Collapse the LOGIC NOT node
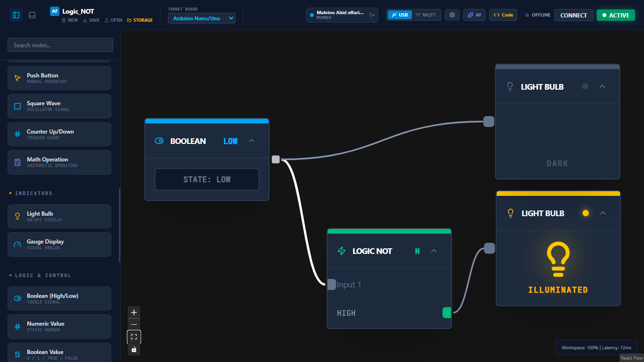The image size is (644, 362). point(434,251)
